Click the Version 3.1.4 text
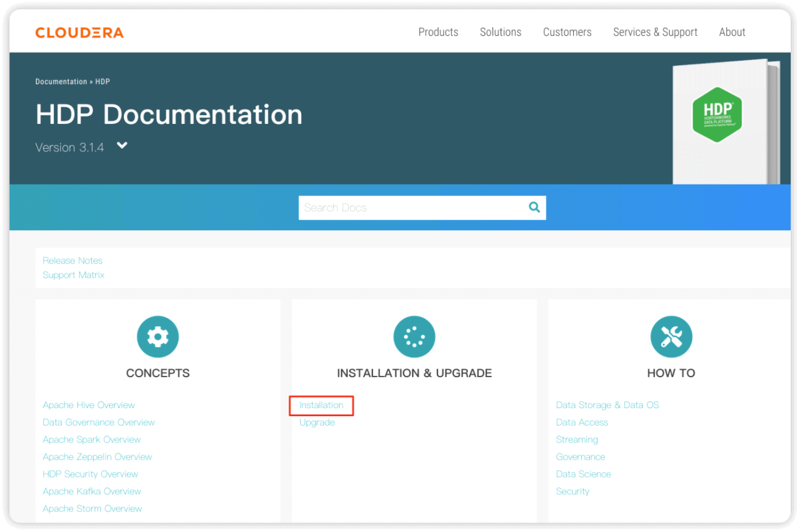The height and width of the screenshot is (532, 800). (x=69, y=147)
